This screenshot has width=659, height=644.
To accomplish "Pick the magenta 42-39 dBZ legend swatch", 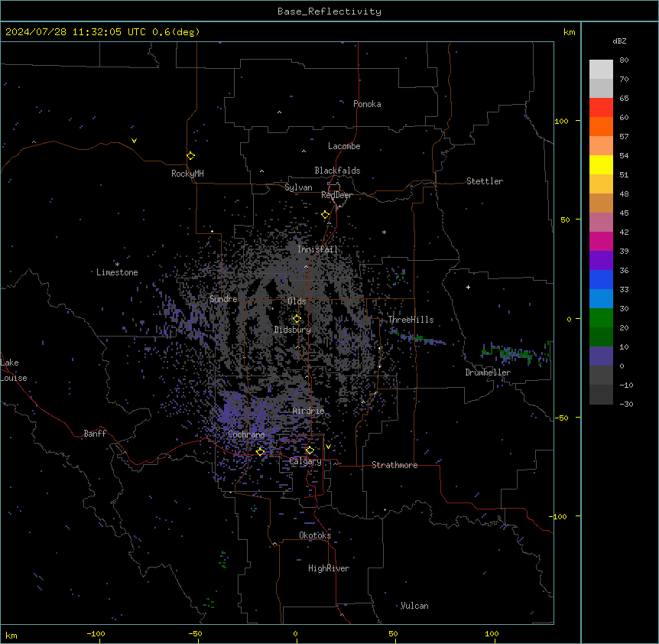I will tap(601, 241).
